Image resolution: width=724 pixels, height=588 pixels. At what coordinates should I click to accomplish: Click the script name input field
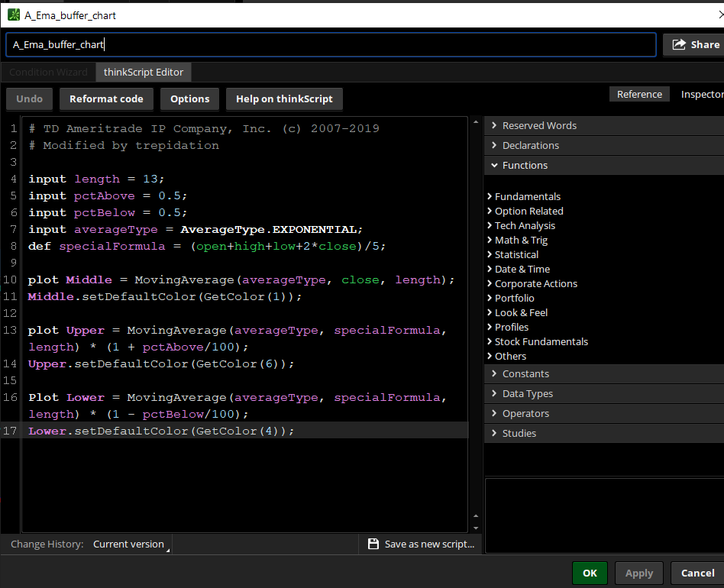click(x=331, y=45)
